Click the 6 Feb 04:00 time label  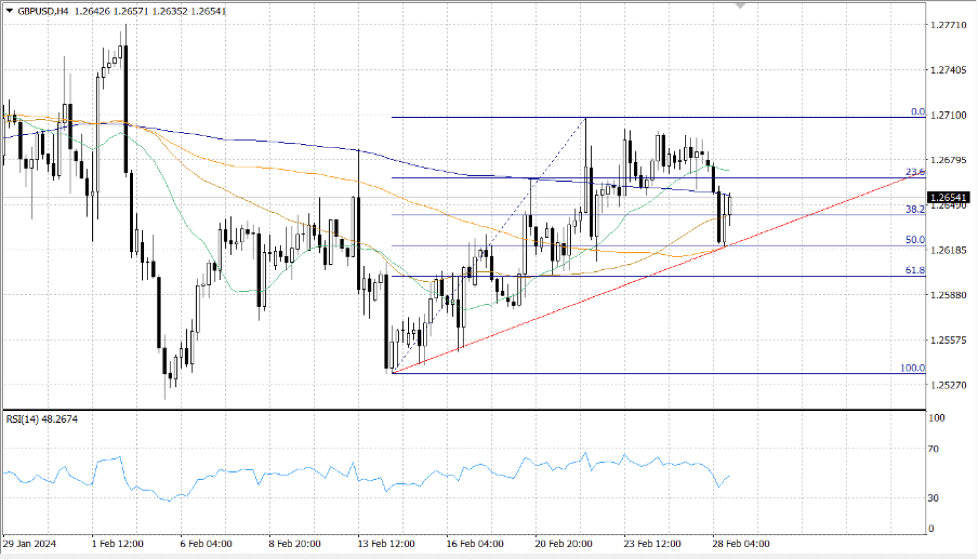(x=206, y=544)
